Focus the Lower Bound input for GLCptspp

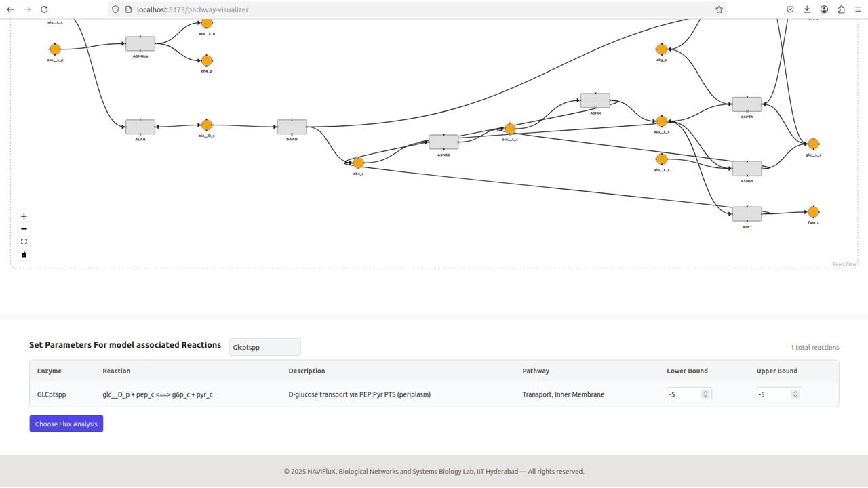pos(684,394)
